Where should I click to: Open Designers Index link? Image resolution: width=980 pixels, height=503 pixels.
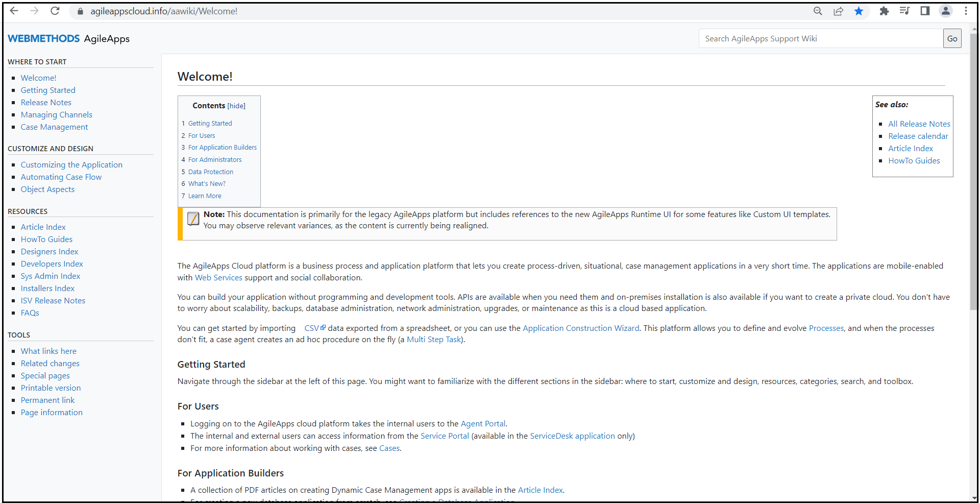[50, 252]
